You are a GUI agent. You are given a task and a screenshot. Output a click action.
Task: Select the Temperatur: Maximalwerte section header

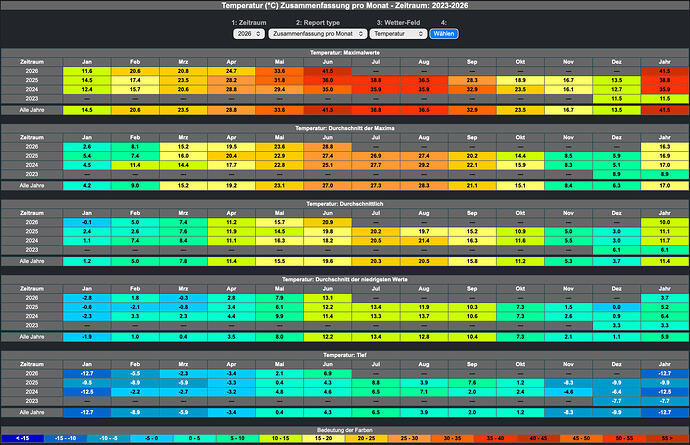(x=345, y=52)
